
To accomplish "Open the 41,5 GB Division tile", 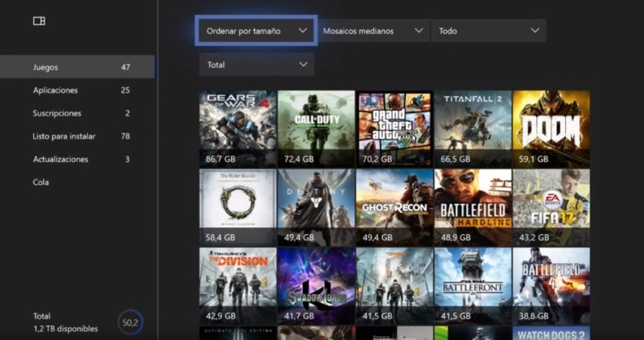I will pos(395,285).
